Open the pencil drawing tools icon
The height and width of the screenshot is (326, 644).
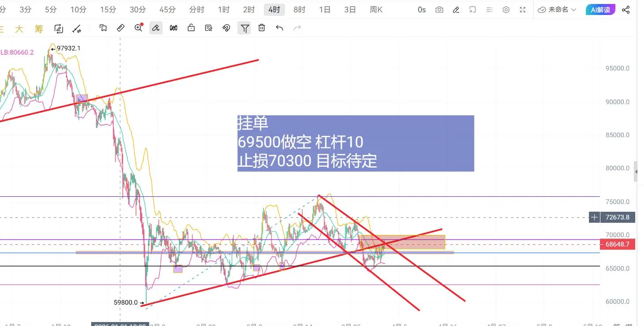tap(456, 10)
